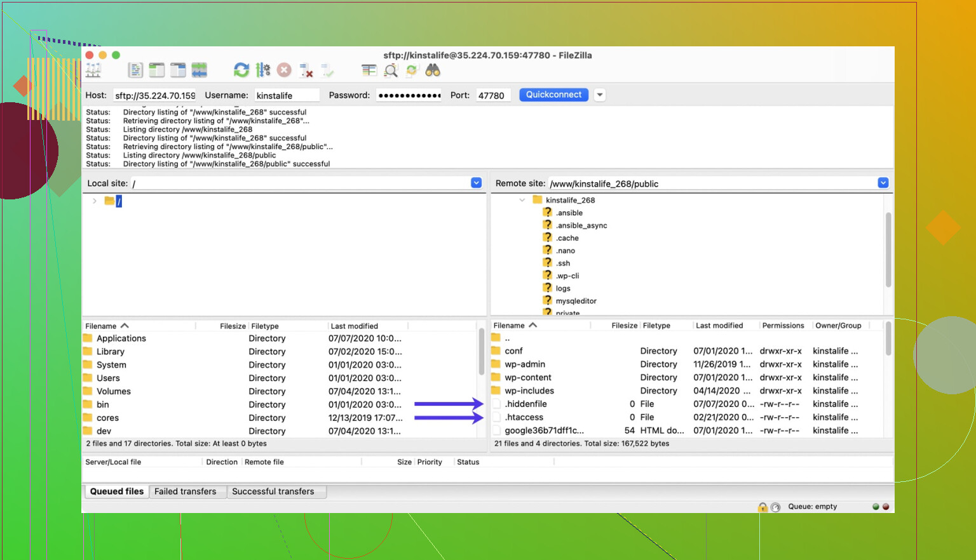The width and height of the screenshot is (976, 560).
Task: Refresh file and folder lists
Action: (x=241, y=70)
